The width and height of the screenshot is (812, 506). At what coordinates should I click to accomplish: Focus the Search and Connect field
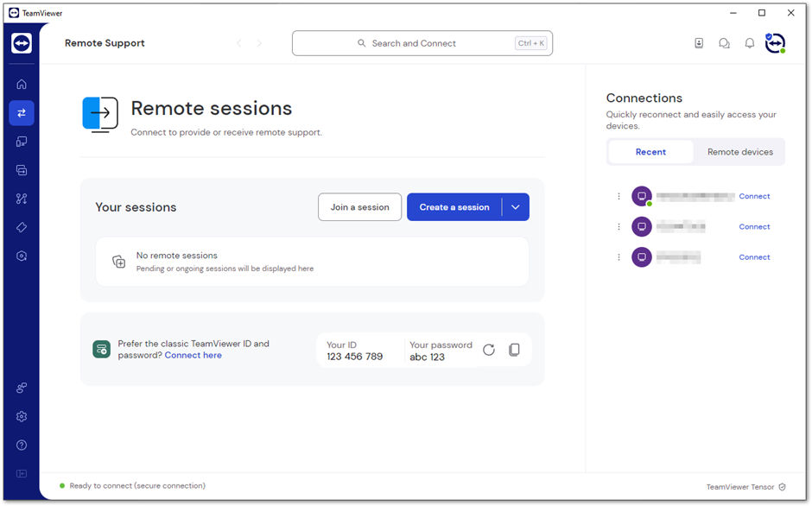pos(422,43)
